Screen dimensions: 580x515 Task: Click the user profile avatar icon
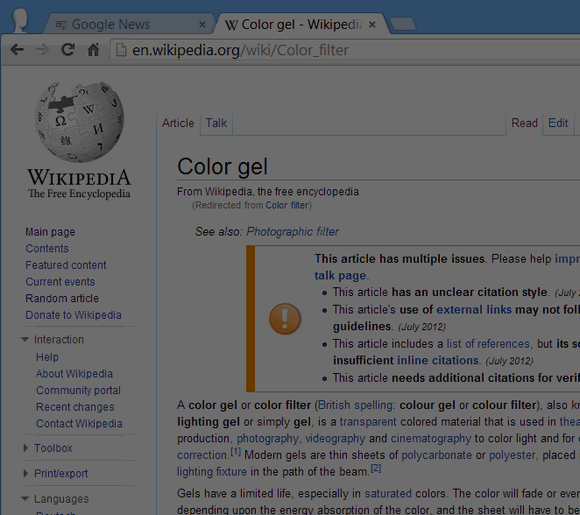20,20
